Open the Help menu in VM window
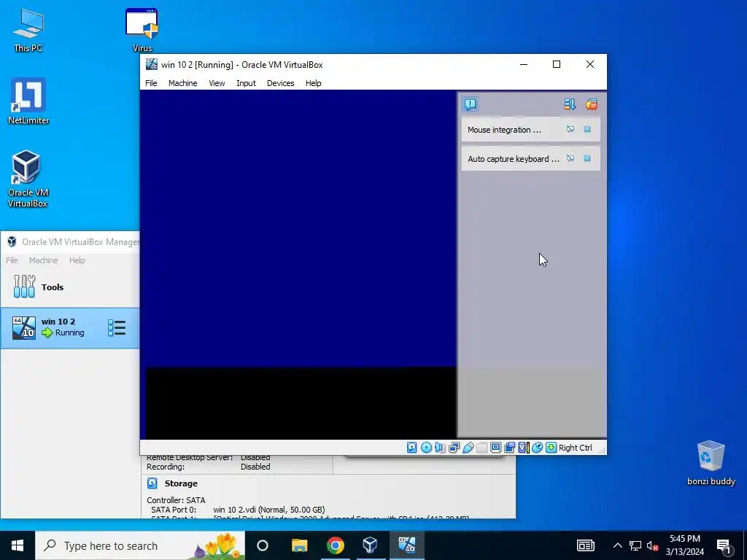 pyautogui.click(x=313, y=83)
